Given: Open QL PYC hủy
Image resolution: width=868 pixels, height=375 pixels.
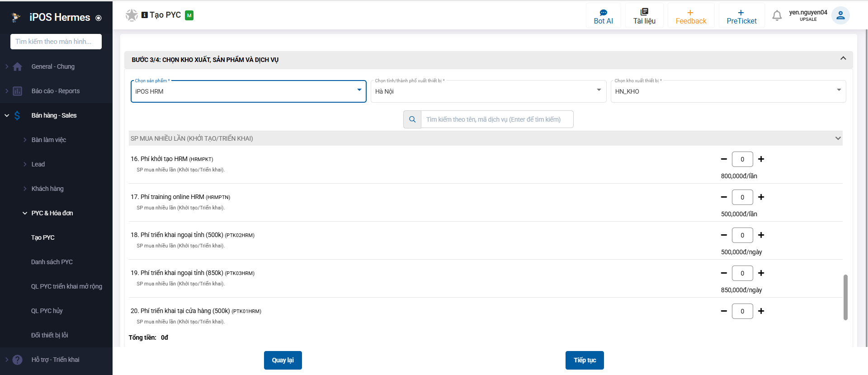Looking at the screenshot, I should click(x=47, y=311).
